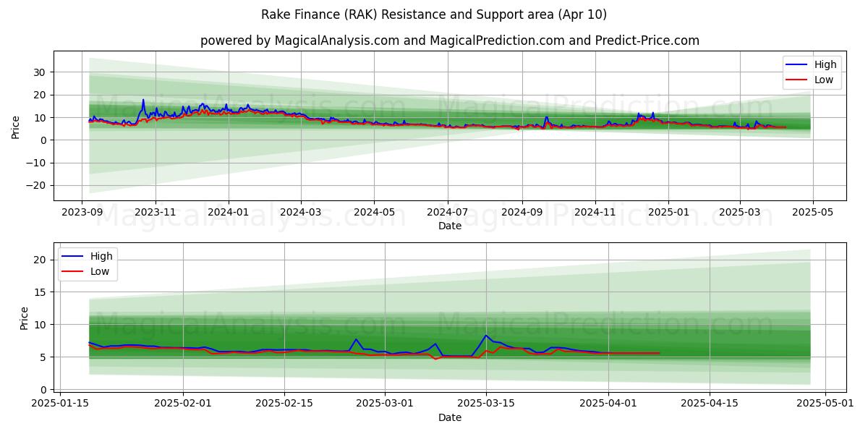Click the '2024-01' tick label
Screen dimensions: 868x434
pos(229,213)
